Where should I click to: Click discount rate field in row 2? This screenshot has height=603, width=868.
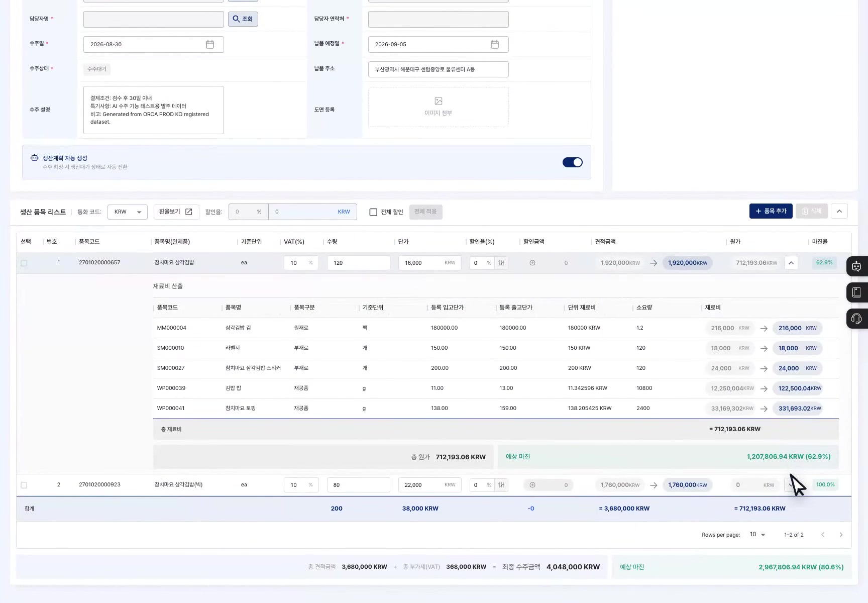[483, 485]
